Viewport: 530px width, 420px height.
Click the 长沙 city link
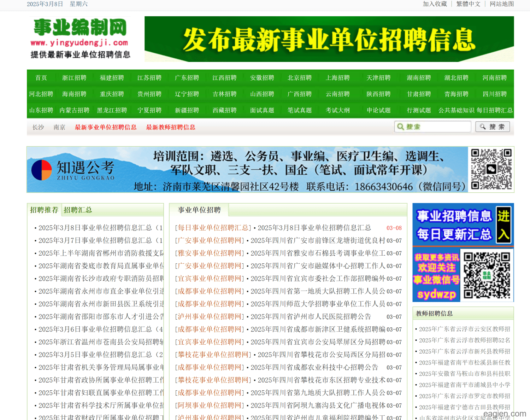coord(38,127)
